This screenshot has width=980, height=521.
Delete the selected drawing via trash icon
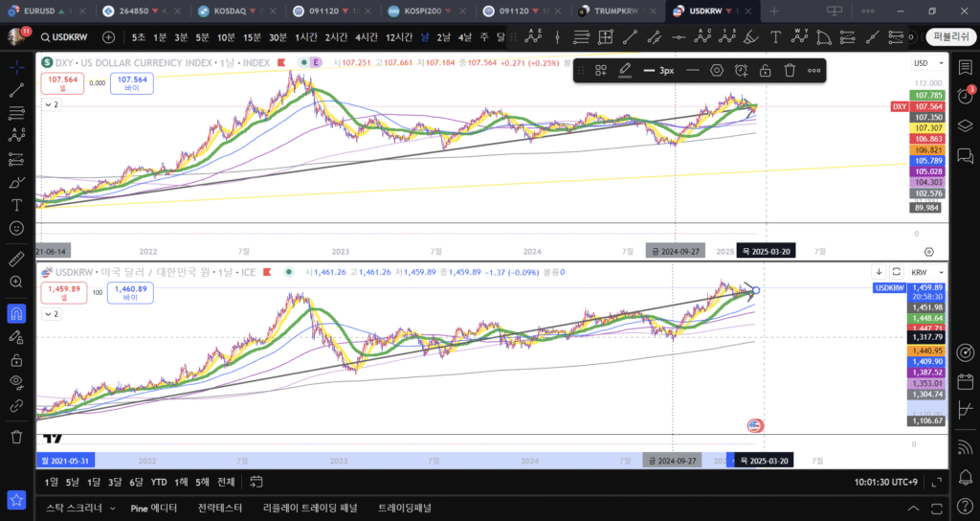click(x=790, y=71)
